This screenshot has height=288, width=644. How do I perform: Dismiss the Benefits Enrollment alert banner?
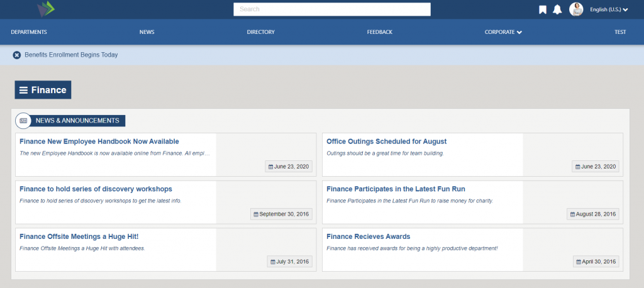[x=17, y=55]
